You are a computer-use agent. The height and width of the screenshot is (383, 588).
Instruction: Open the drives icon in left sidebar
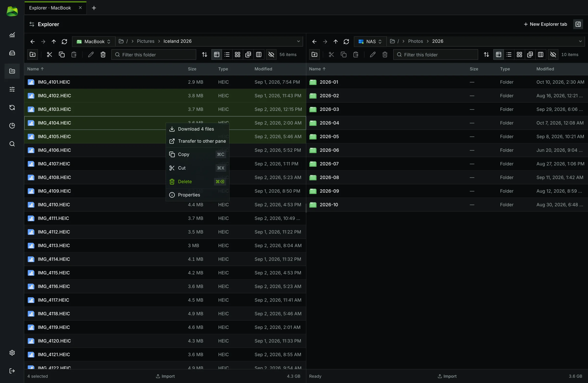tap(12, 53)
